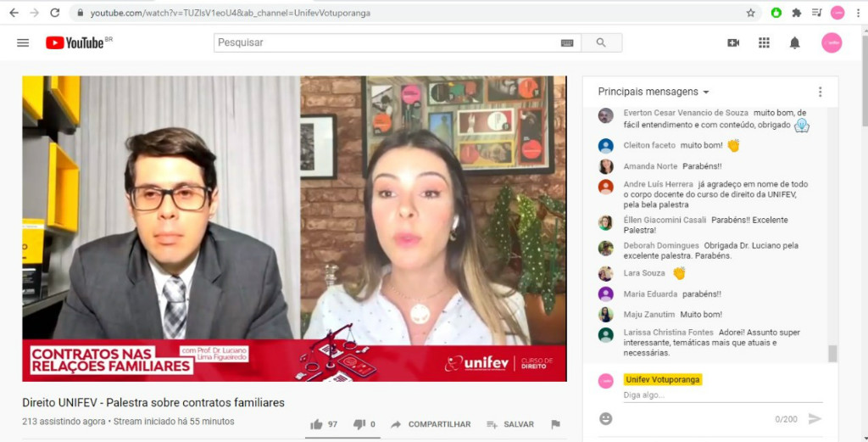Click Larissa Christina Fontes' chat name
Viewport: 868px width, 442px height.
(x=669, y=333)
